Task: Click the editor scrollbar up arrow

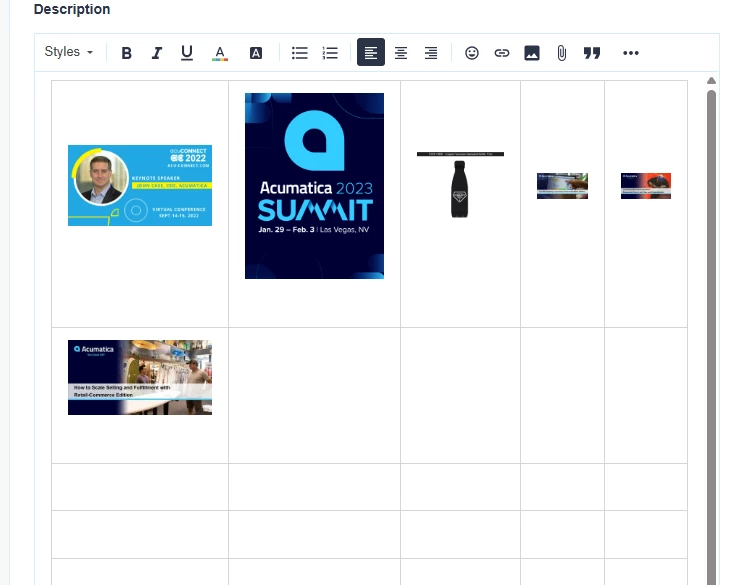Action: pos(711,81)
